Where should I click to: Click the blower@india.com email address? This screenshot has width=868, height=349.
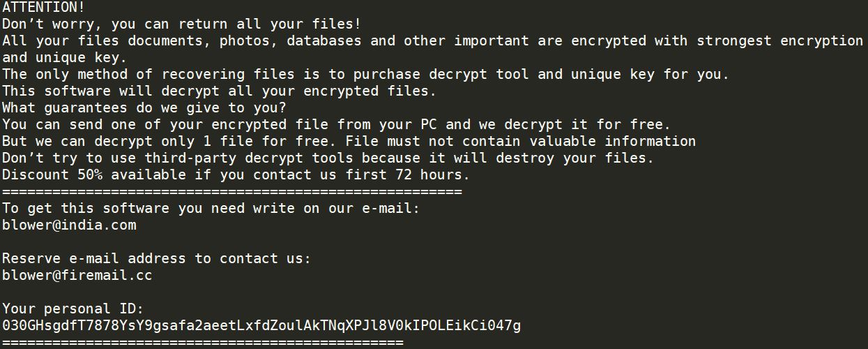[69, 225]
